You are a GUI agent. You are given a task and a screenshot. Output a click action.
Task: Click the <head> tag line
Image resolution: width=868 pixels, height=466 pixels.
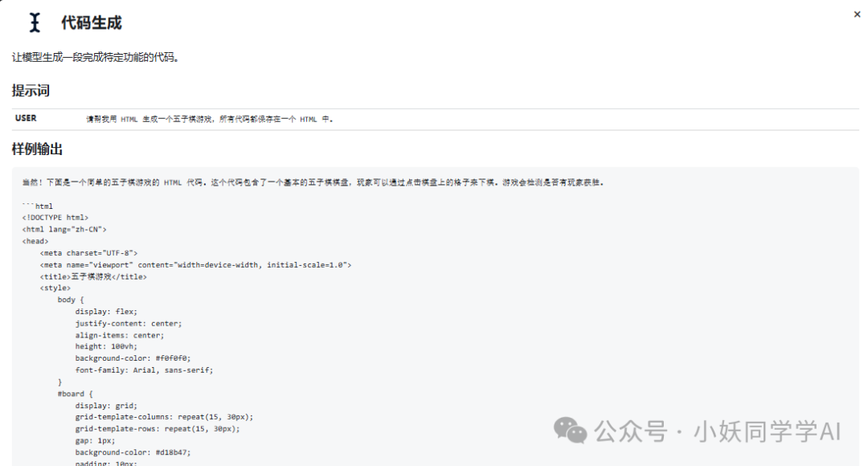pos(35,241)
